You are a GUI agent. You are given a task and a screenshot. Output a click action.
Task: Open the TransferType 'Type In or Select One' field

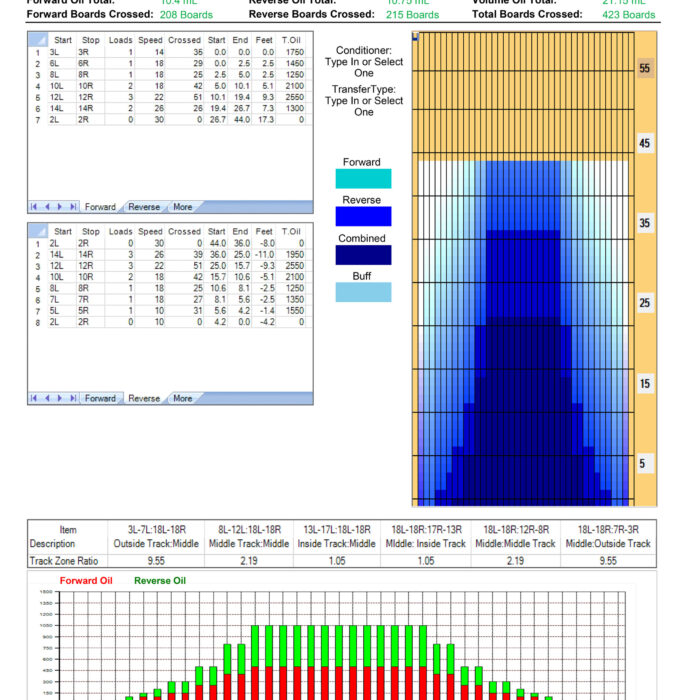(x=363, y=106)
